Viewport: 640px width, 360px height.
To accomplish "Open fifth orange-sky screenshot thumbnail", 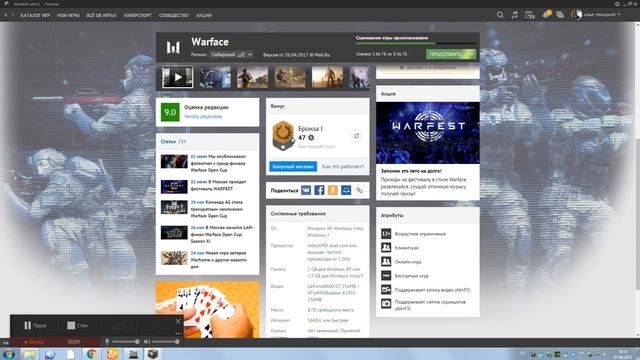I will point(327,77).
